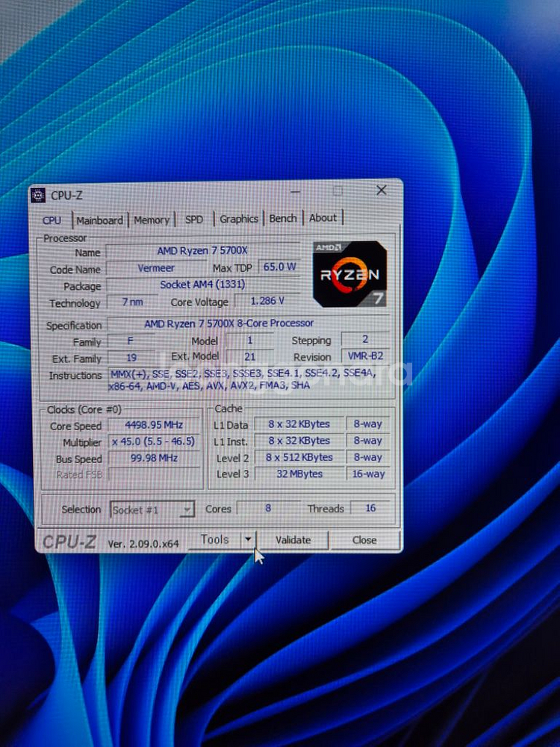Click the Bus Speed value 99.98 MHz
This screenshot has width=560, height=747.
[x=154, y=459]
